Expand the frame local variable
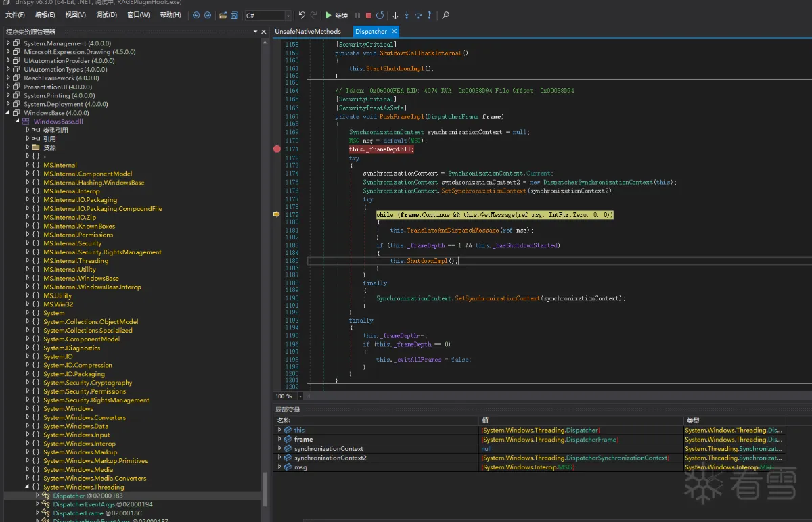Viewport: 812px width, 522px height. (280, 440)
